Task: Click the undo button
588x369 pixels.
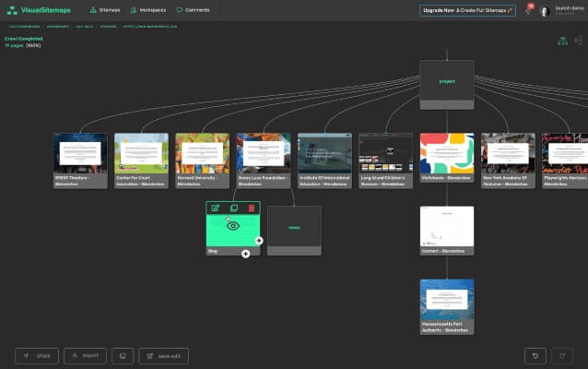Action: [x=535, y=356]
